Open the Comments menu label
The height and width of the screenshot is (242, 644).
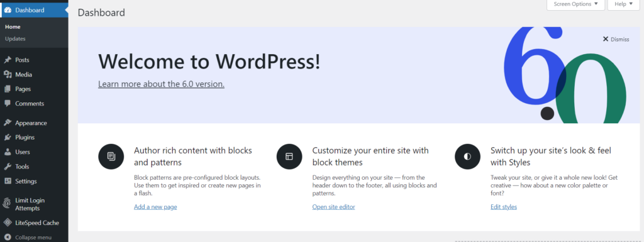click(x=30, y=103)
